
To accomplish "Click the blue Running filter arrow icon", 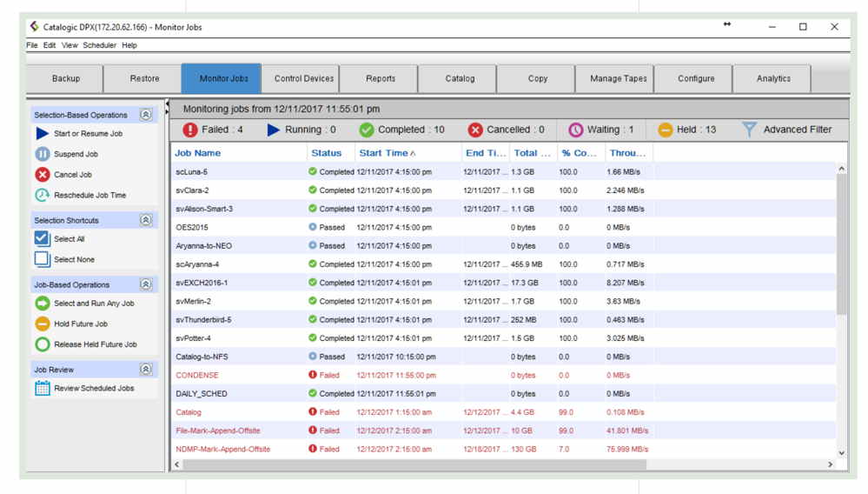I will (x=273, y=130).
